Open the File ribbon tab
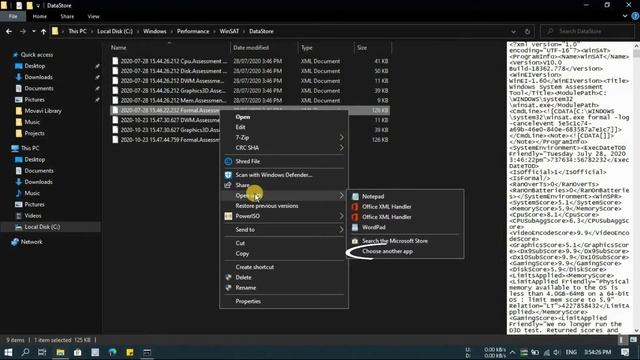This screenshot has height=360, width=640. [13, 16]
